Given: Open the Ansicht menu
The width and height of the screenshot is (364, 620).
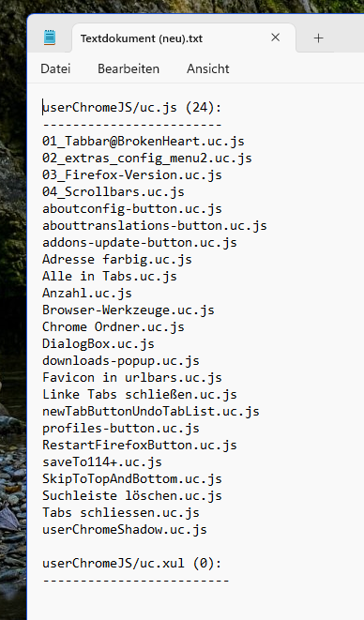Looking at the screenshot, I should 208,68.
